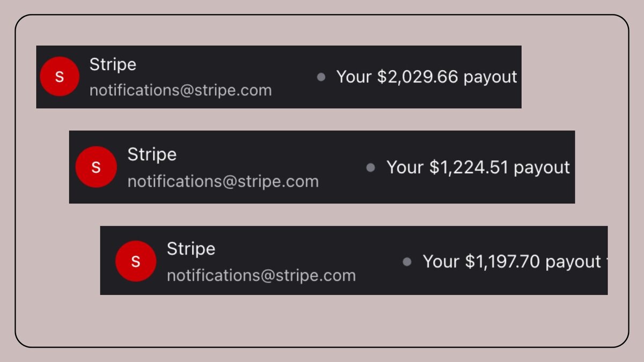Image resolution: width=644 pixels, height=362 pixels.
Task: Click the red S avatar beside $2,029.66 payout
Action: point(60,77)
